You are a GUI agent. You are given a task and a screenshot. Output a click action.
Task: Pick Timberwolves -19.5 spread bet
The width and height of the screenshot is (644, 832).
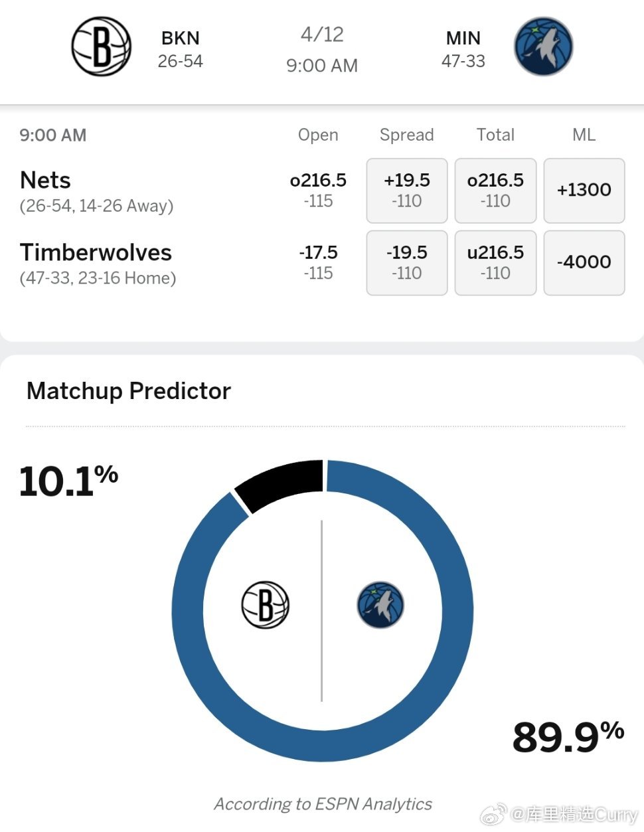pyautogui.click(x=407, y=263)
